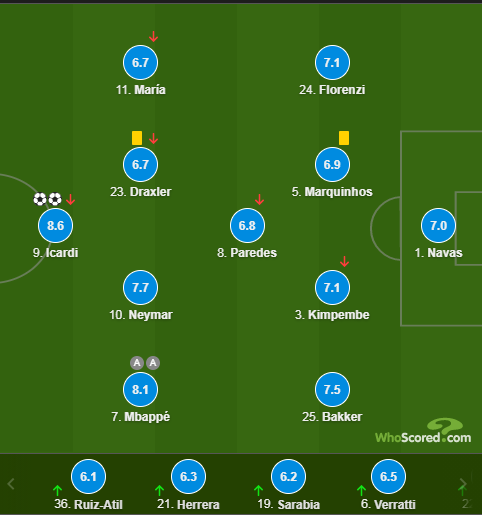Click Marquinhos' yellow card icon

(344, 138)
